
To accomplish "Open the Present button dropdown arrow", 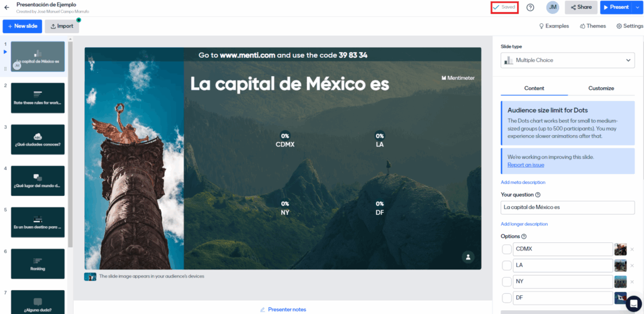I will [x=638, y=8].
